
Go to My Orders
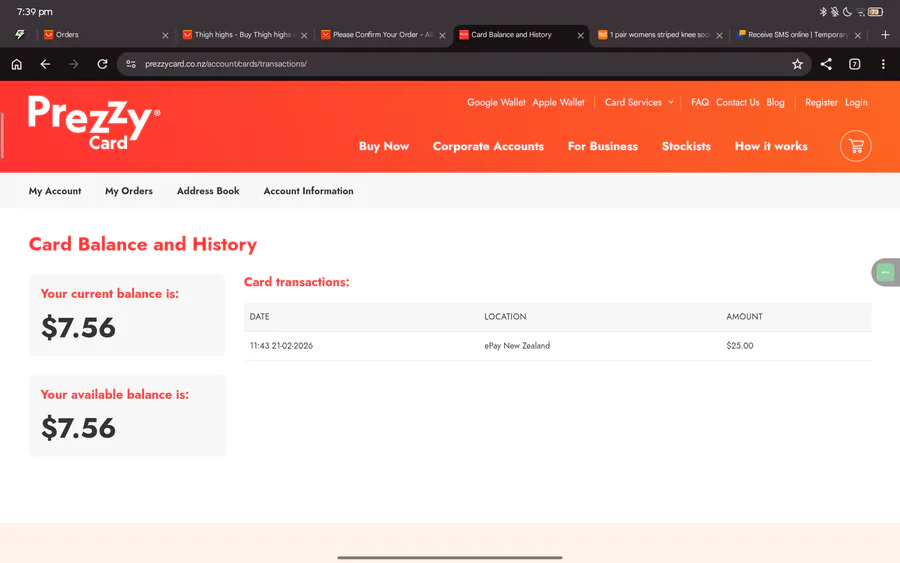click(x=129, y=191)
